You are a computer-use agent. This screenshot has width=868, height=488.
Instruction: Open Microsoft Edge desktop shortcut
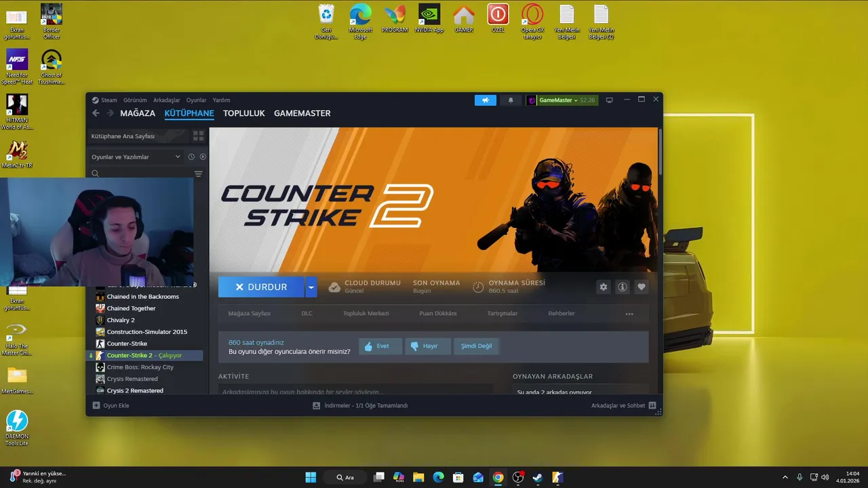tap(361, 22)
